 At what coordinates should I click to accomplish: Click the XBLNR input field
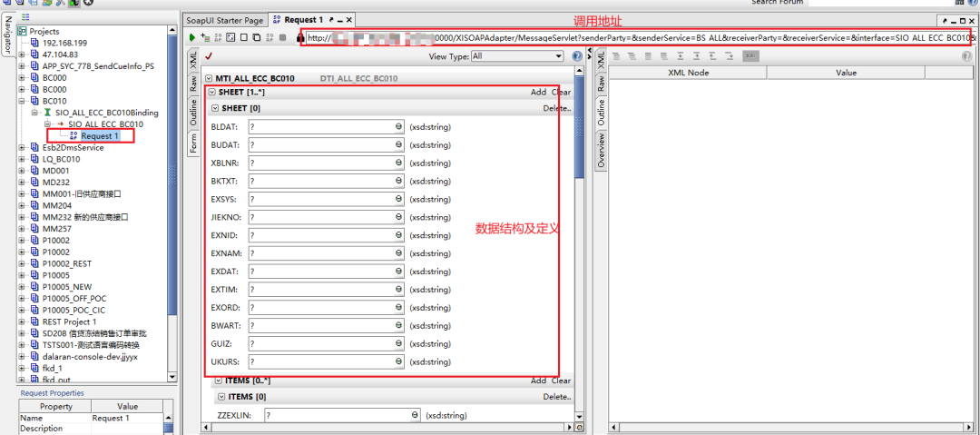(x=326, y=163)
